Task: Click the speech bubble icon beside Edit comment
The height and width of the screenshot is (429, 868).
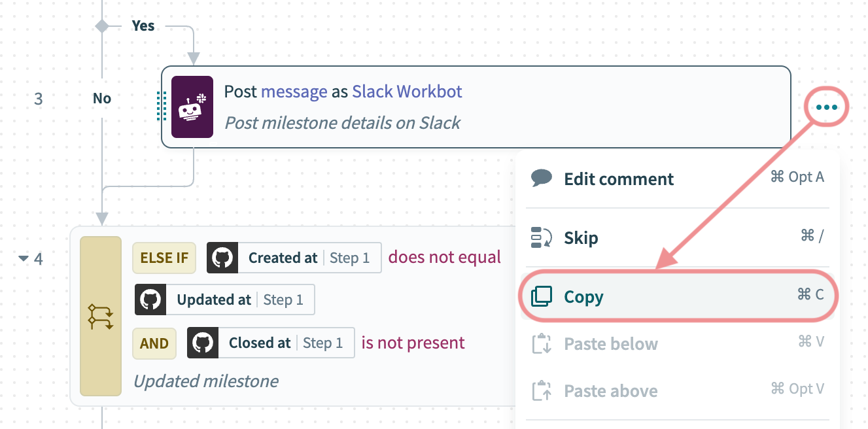Action: (542, 179)
